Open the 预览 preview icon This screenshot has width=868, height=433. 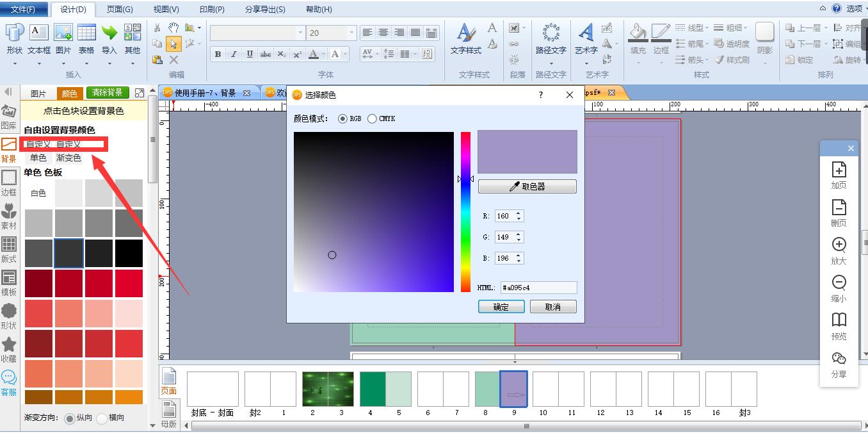click(x=839, y=326)
